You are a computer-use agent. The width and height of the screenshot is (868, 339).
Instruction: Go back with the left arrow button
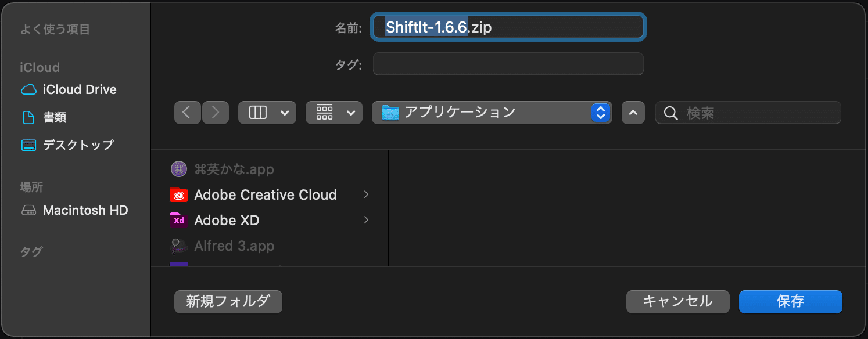click(x=187, y=113)
